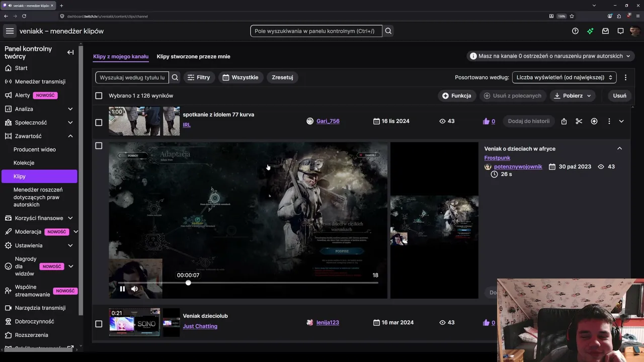Collapse the 'Veniak o dzieciach w afryce' details
644x362 pixels.
click(619, 148)
